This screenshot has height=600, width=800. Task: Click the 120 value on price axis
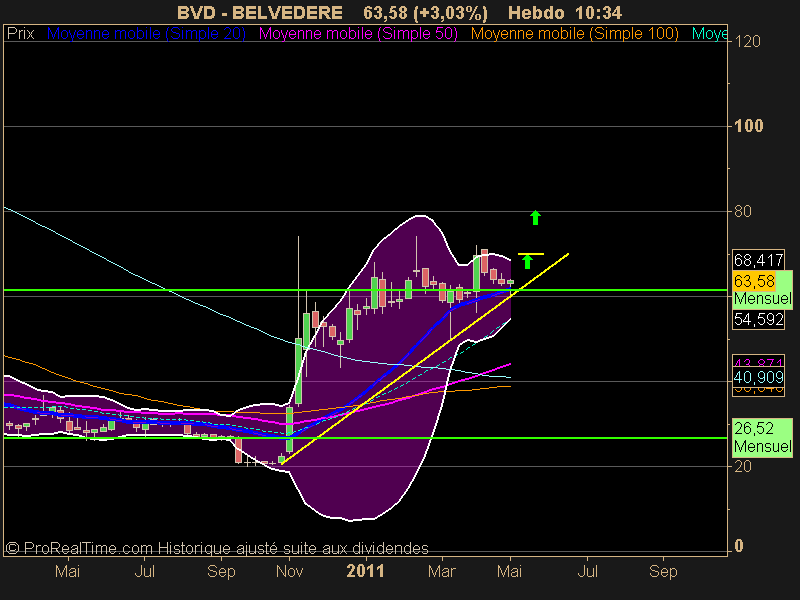747,41
